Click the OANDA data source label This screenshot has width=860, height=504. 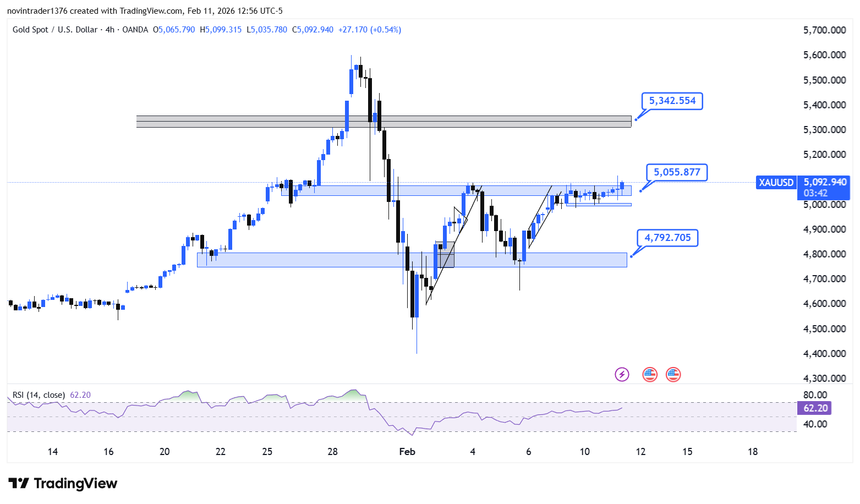tap(135, 30)
